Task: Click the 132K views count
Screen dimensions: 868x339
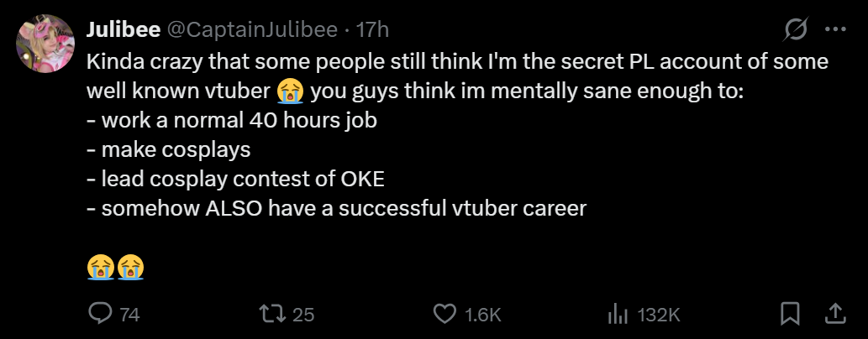Action: tap(658, 315)
